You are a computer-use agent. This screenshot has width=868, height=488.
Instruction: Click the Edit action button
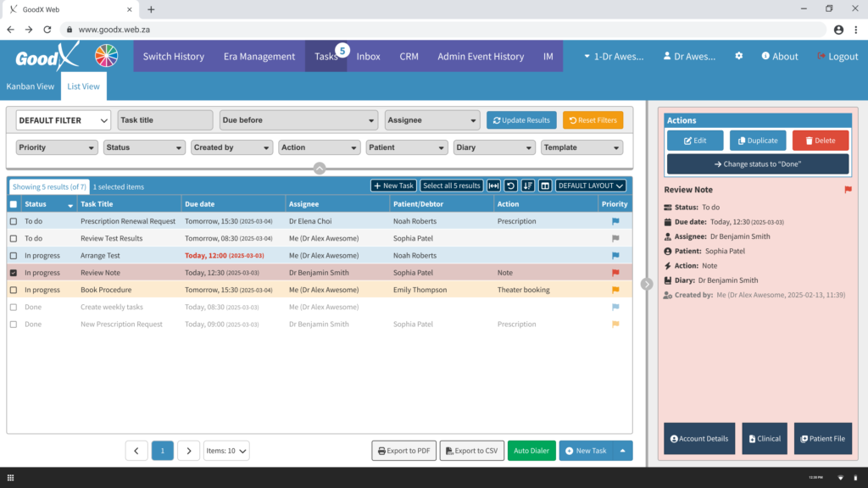click(x=695, y=141)
